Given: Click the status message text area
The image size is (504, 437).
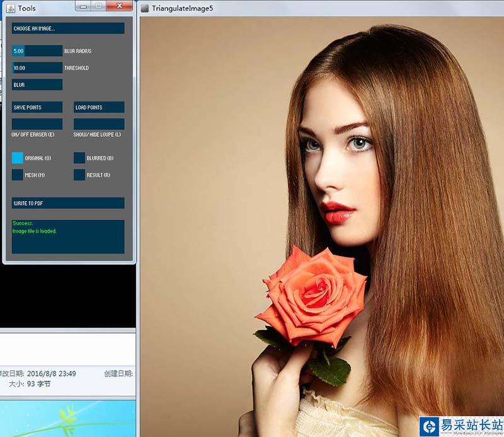Looking at the screenshot, I should tap(68, 236).
